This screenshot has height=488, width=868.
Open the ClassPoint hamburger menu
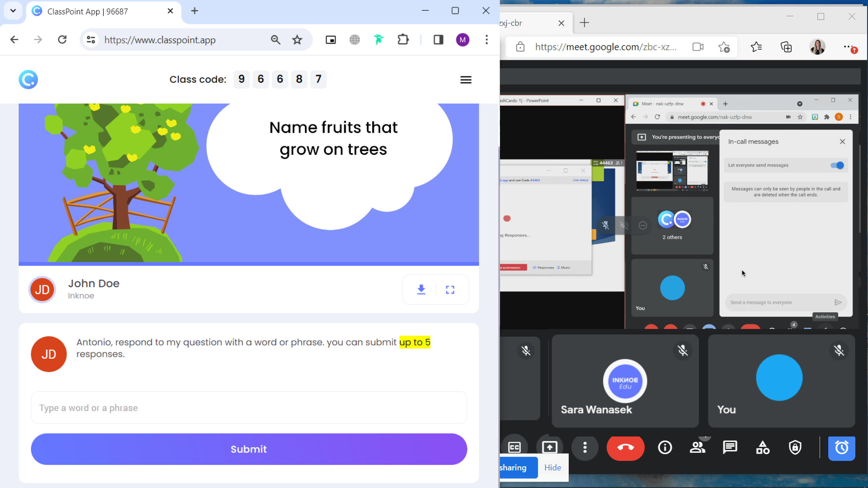[x=466, y=80]
